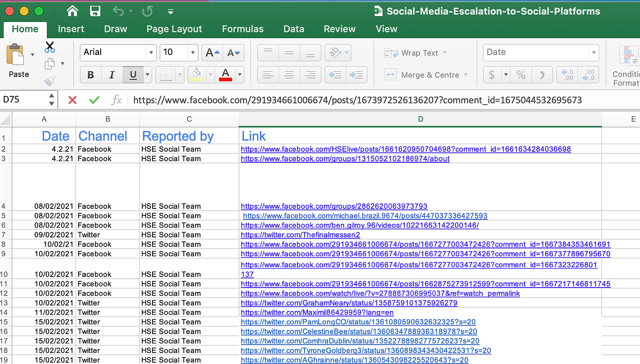Copy selection with copy icon
640x364 pixels.
coord(50,64)
